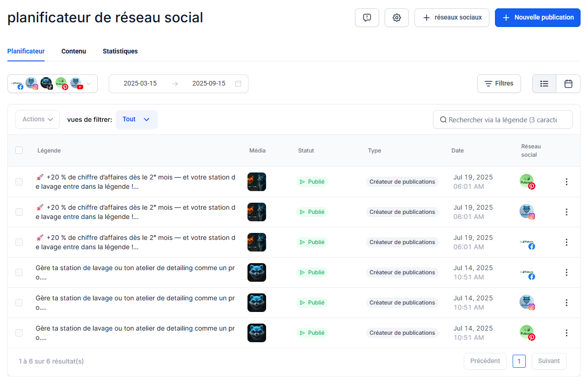The image size is (588, 391).
Task: Click the Nouvelle publication button
Action: pyautogui.click(x=537, y=18)
